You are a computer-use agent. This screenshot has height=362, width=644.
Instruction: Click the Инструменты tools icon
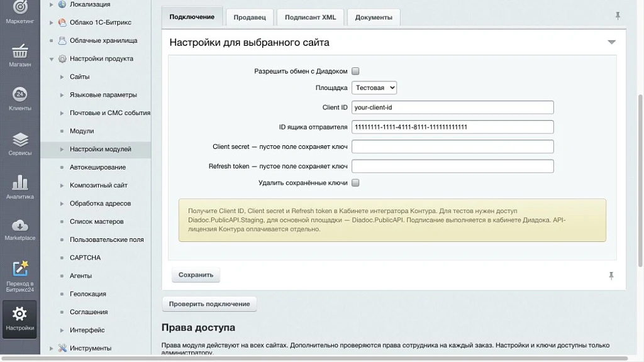(62, 348)
